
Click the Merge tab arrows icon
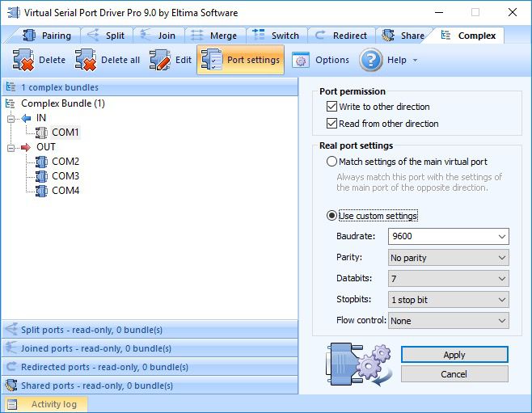click(x=196, y=35)
